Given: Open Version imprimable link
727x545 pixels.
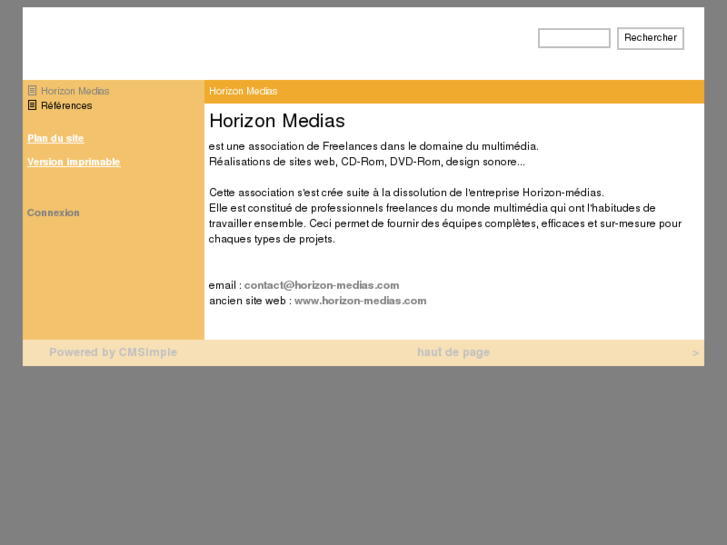Looking at the screenshot, I should tap(74, 162).
